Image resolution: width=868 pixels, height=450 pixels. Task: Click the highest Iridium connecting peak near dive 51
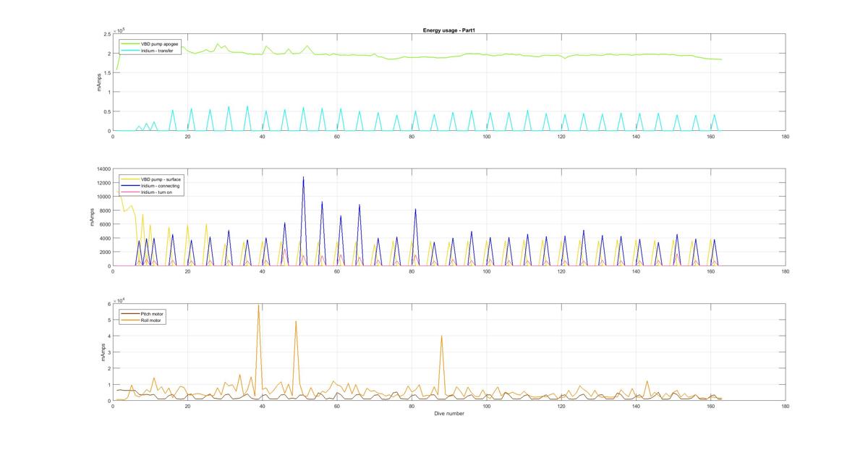[303, 177]
